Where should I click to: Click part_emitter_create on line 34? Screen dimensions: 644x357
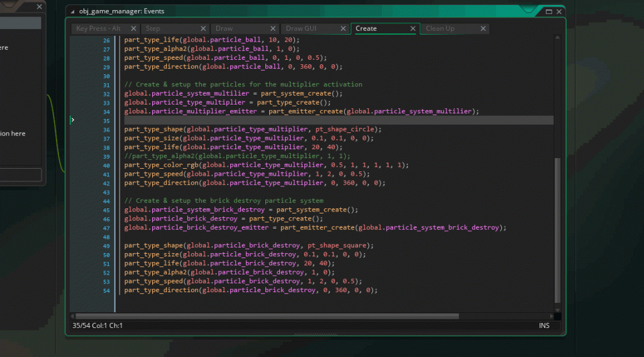click(x=306, y=111)
